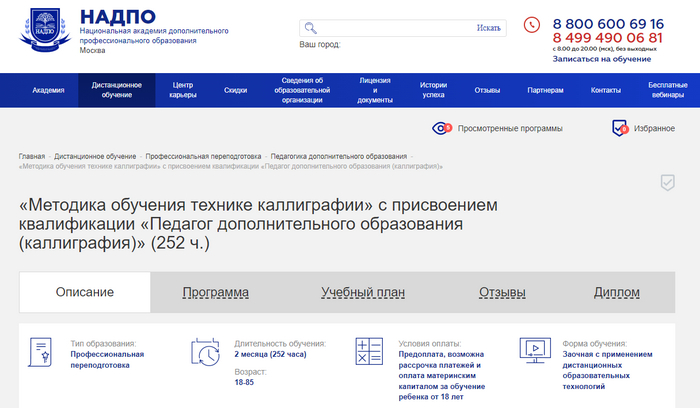Select the Диплом tab
The width and height of the screenshot is (700, 408).
pos(616,293)
